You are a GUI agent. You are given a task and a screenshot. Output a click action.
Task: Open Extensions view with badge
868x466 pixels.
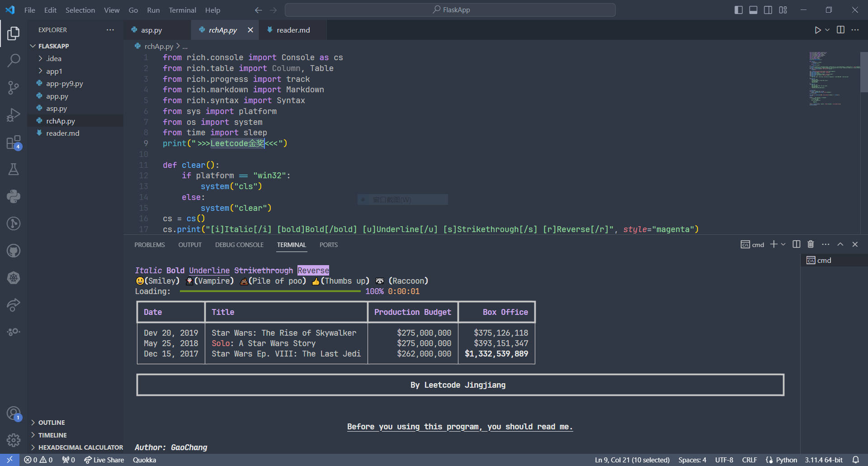pyautogui.click(x=14, y=143)
